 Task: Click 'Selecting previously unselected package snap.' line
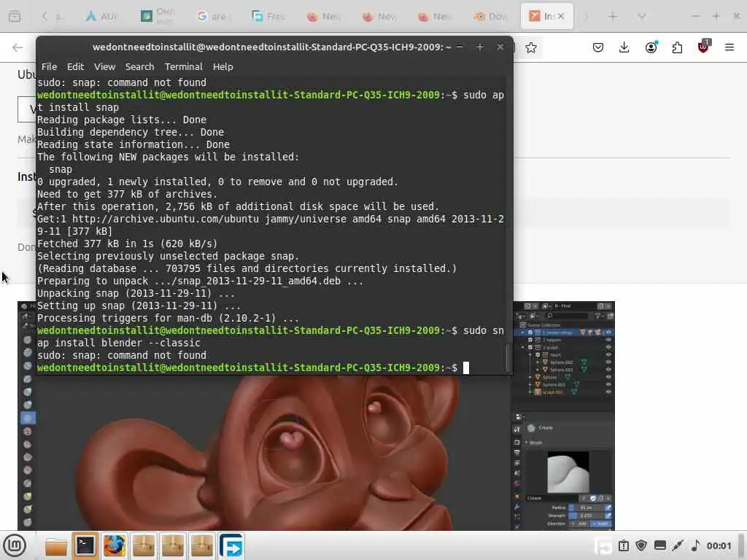tap(169, 256)
